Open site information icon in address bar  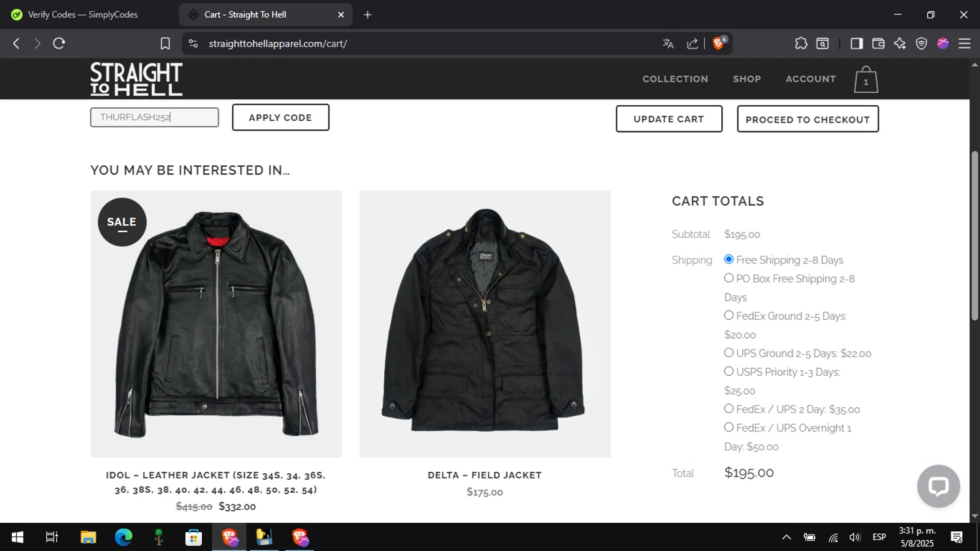(x=193, y=44)
